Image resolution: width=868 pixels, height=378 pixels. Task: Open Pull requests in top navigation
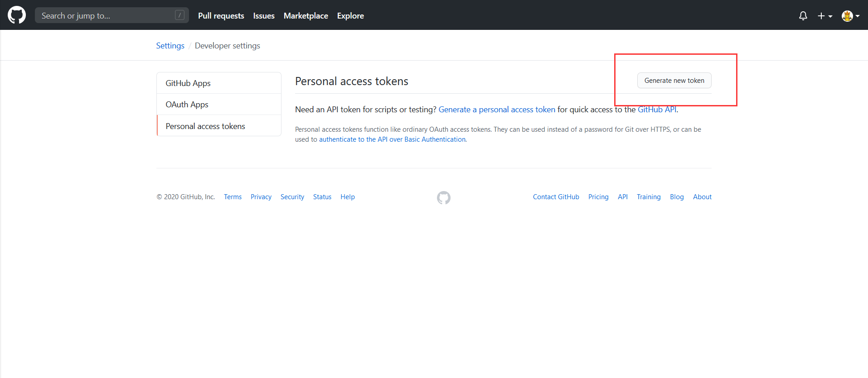click(221, 16)
